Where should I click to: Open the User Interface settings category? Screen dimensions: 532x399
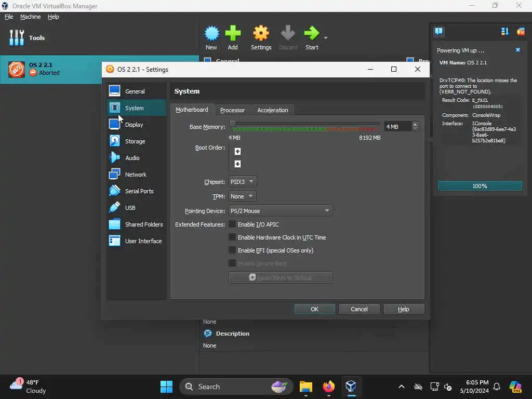click(137, 241)
